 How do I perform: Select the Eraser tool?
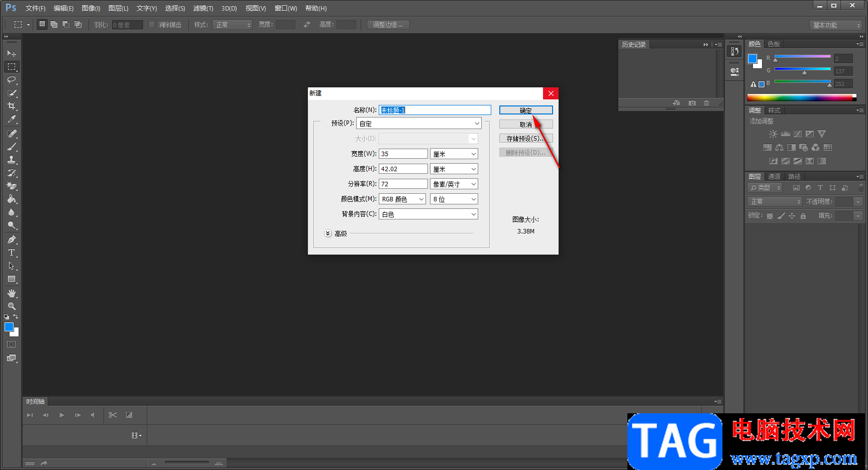[12, 186]
